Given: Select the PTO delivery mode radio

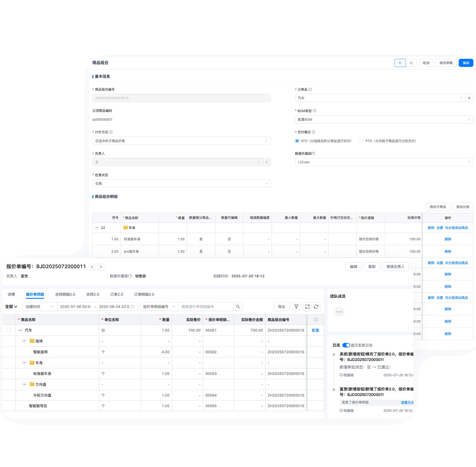Looking at the screenshot, I should (x=361, y=141).
